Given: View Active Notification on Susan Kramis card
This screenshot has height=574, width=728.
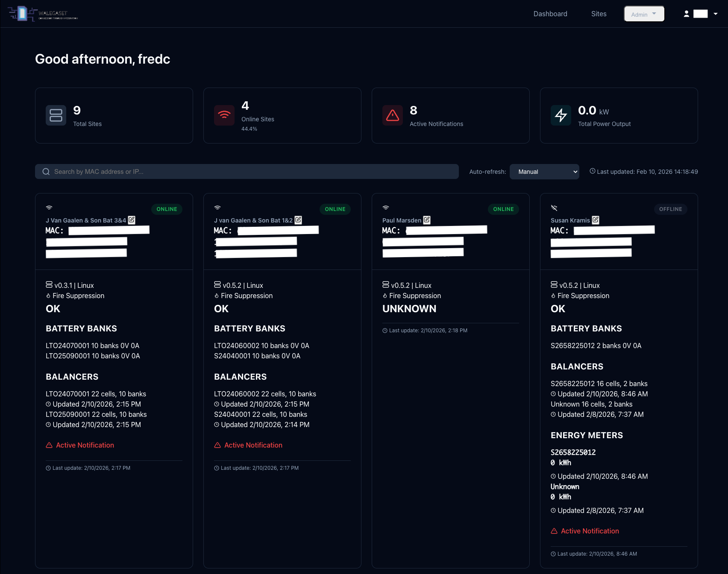Looking at the screenshot, I should pos(590,531).
